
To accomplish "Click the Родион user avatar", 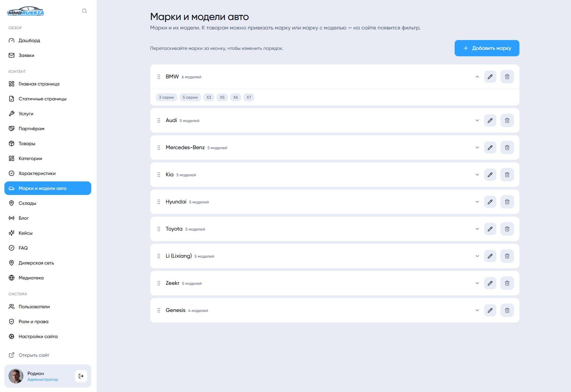I will point(16,376).
